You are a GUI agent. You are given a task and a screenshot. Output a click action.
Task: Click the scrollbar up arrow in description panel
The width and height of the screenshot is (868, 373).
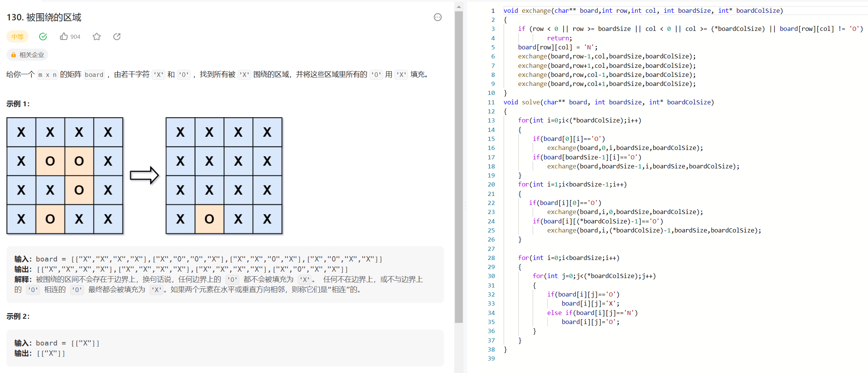[x=459, y=7]
